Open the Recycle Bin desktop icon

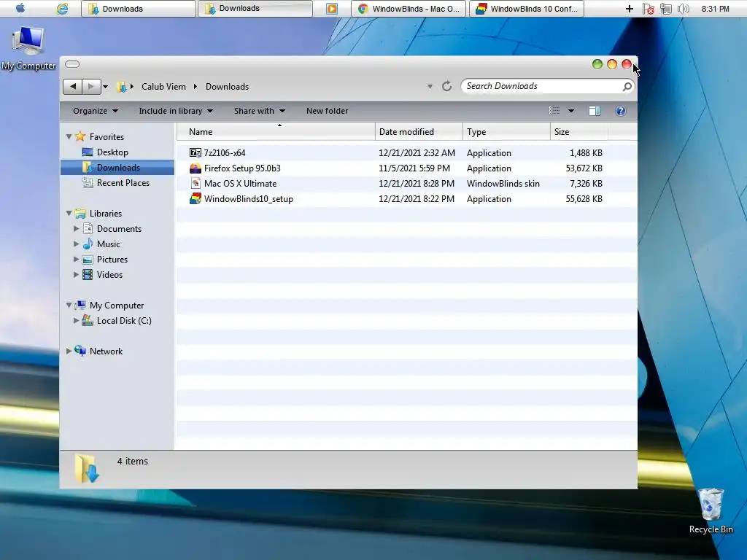pos(711,511)
